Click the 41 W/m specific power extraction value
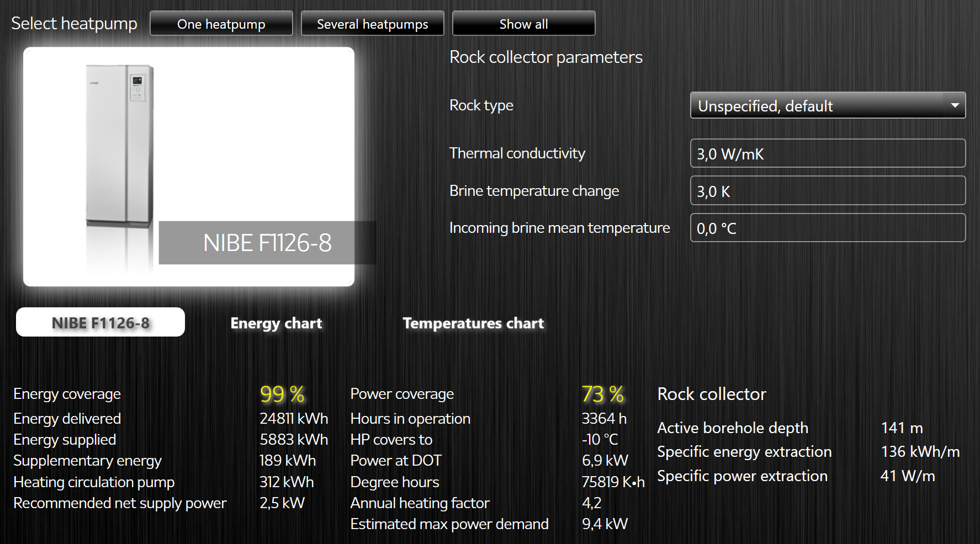Image resolution: width=980 pixels, height=544 pixels. tap(908, 476)
